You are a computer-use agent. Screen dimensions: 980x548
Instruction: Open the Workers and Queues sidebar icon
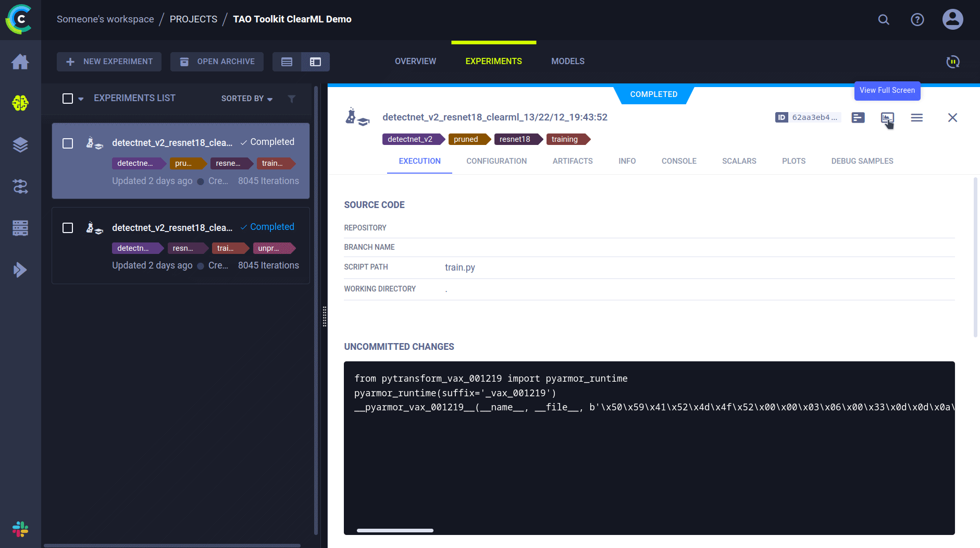(20, 228)
